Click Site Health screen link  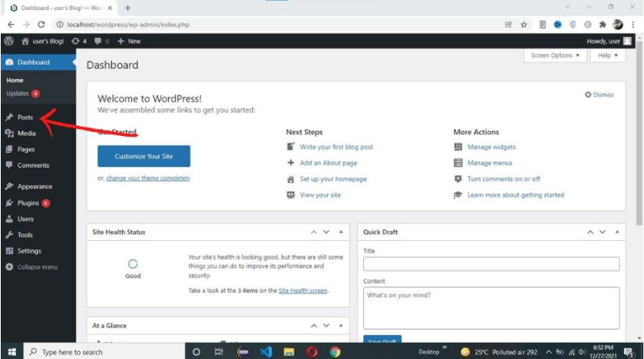303,290
